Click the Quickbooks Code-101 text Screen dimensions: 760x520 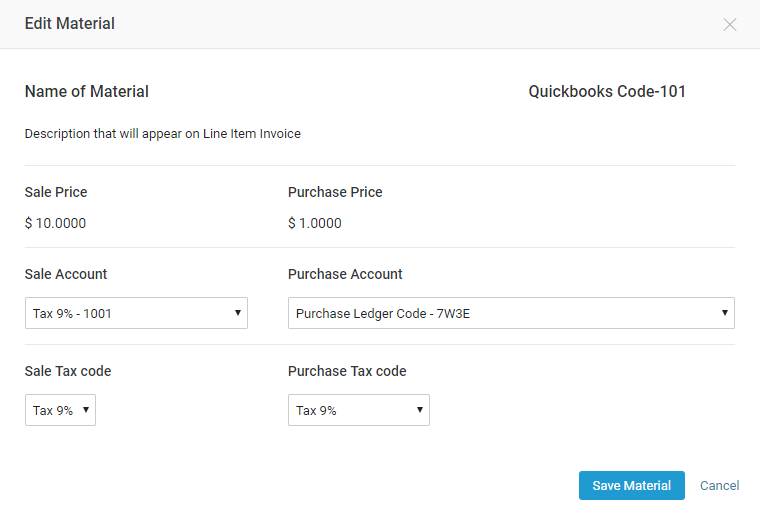pyautogui.click(x=607, y=92)
